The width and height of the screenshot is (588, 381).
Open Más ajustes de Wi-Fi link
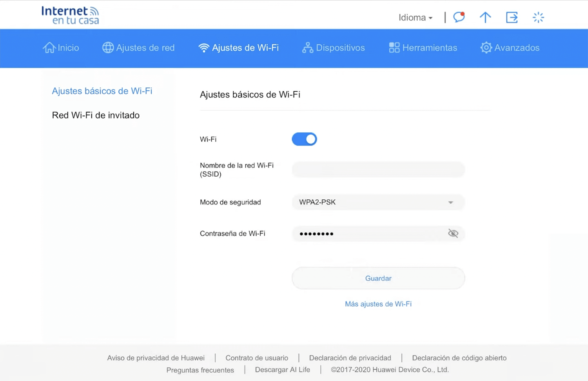click(378, 304)
